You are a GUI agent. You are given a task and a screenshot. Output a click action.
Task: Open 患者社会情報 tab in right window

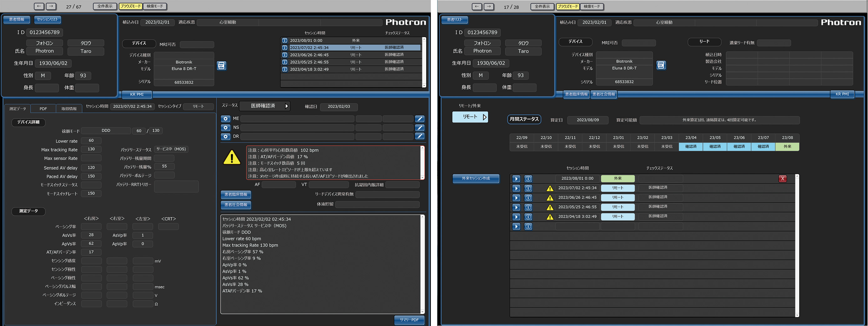(604, 95)
